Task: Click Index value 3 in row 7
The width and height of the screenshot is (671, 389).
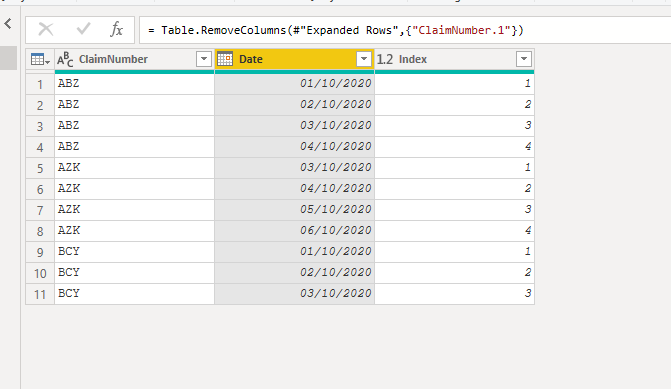Action: pos(454,210)
